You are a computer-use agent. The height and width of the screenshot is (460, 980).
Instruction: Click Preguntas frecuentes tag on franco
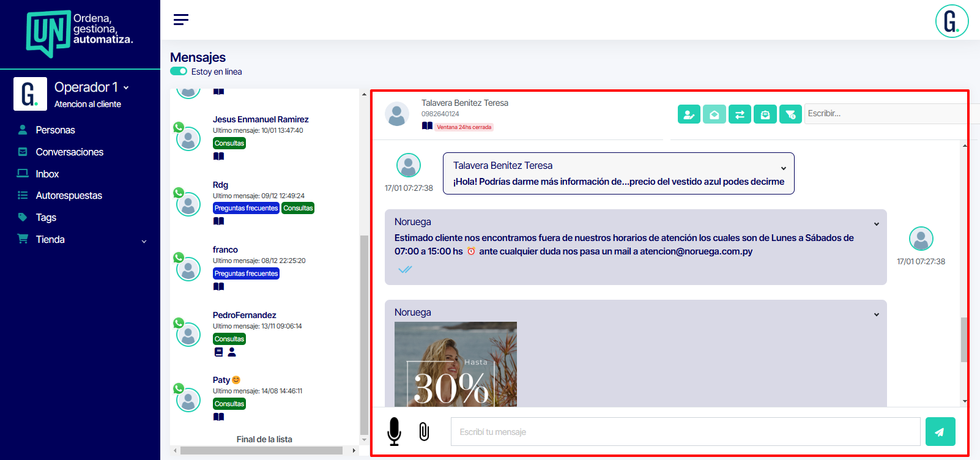246,273
